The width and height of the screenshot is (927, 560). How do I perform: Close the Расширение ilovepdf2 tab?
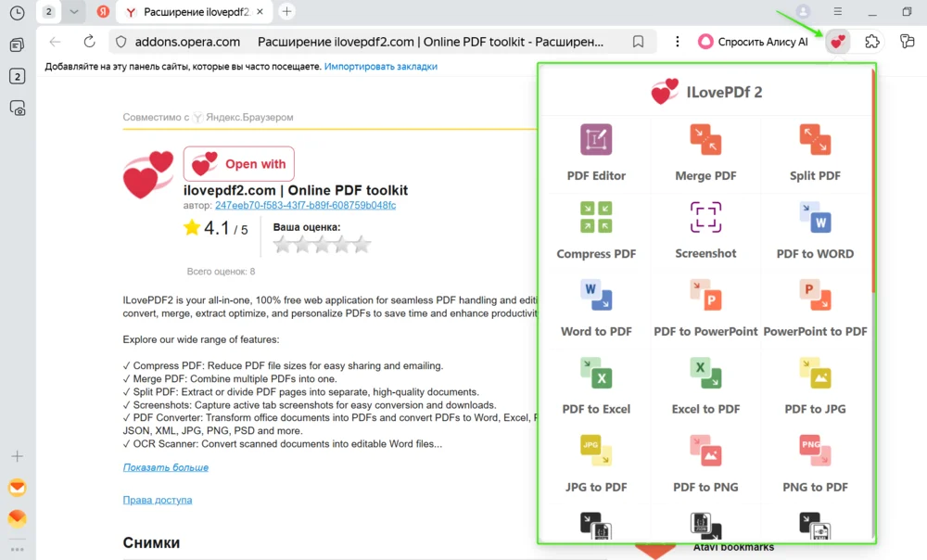(260, 11)
